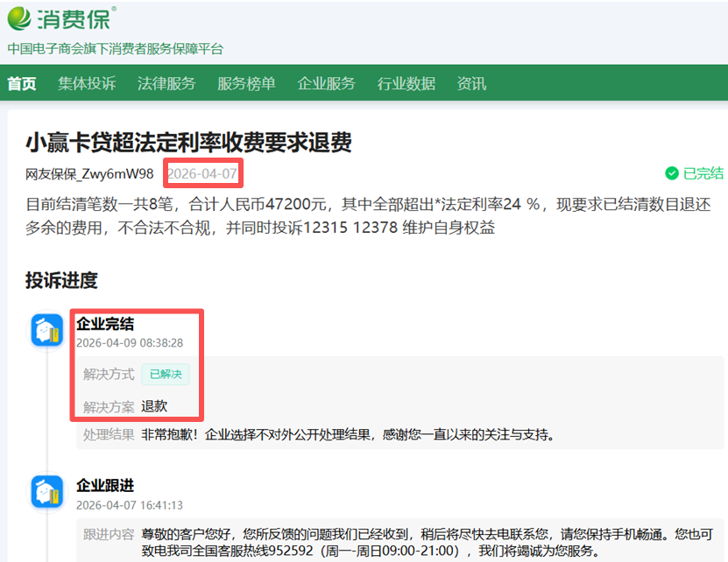Open the 集体投诉 menu

click(85, 84)
